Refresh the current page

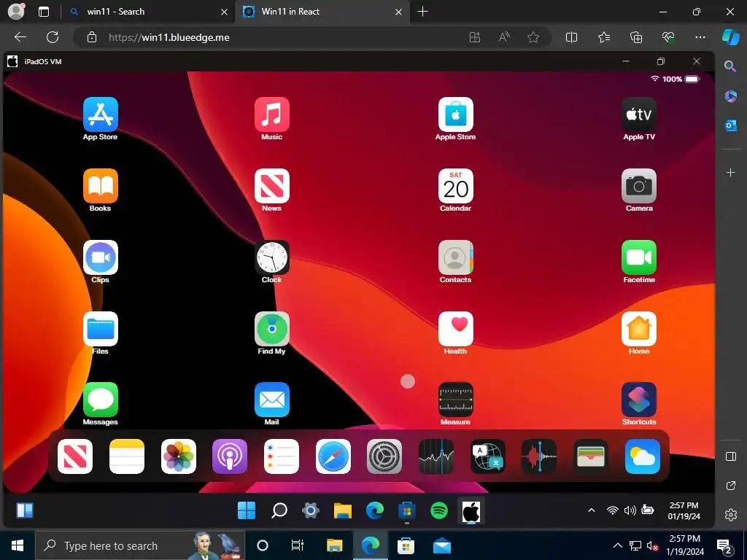pos(53,38)
